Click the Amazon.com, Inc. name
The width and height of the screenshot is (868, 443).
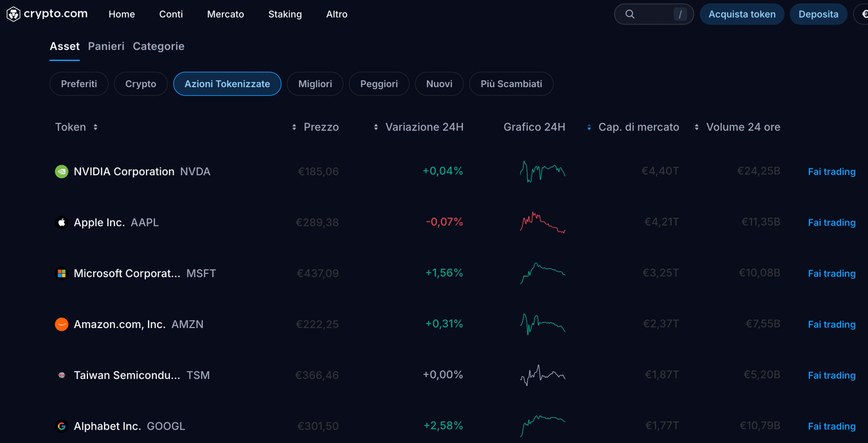[x=120, y=324]
